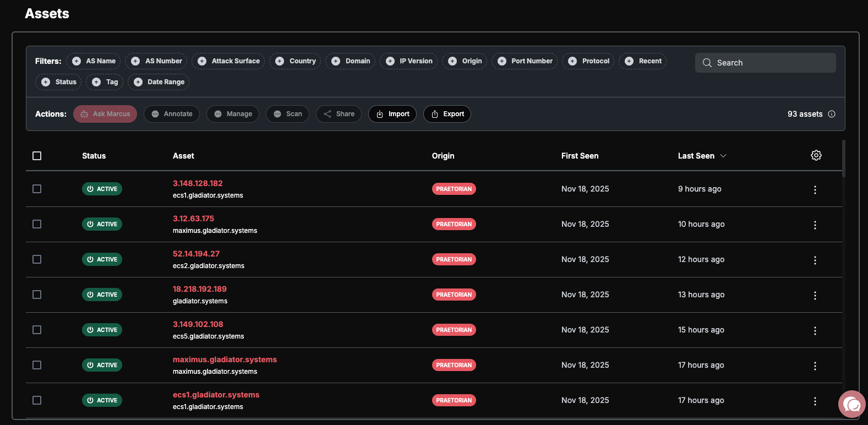This screenshot has height=425, width=868.
Task: Click power icon in 3.148.128.182 status badge
Action: click(90, 189)
